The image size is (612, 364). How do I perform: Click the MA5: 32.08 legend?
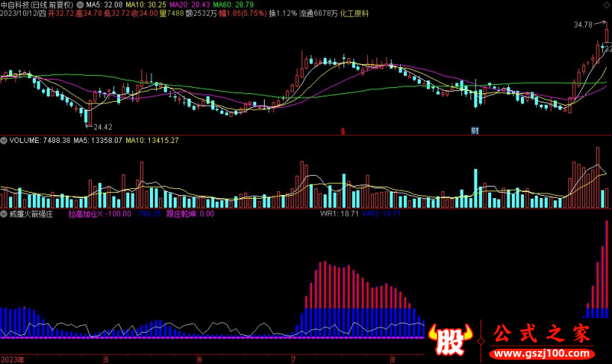[x=104, y=5]
